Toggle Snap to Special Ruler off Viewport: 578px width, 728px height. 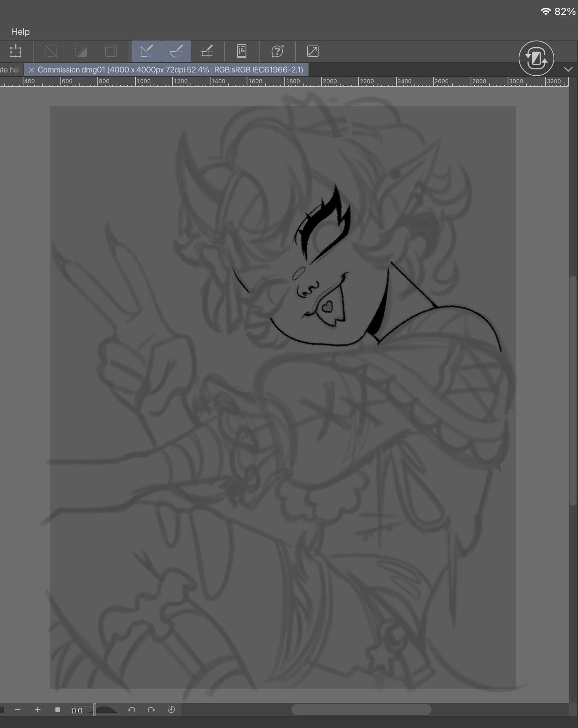176,51
